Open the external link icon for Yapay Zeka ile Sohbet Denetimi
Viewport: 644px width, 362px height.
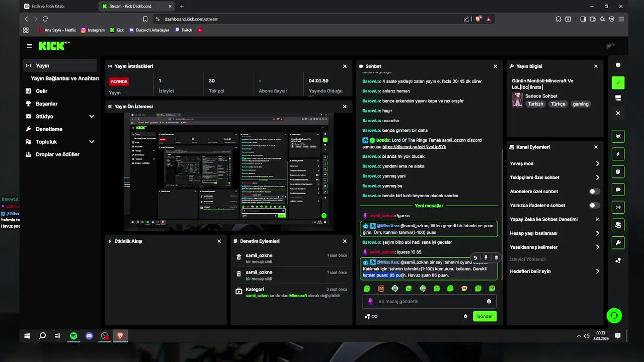click(x=598, y=219)
